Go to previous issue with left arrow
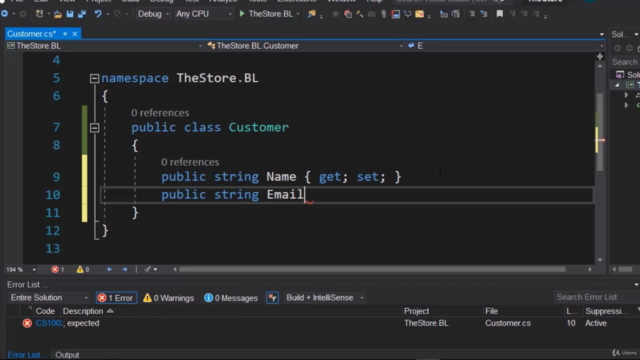 109,269
